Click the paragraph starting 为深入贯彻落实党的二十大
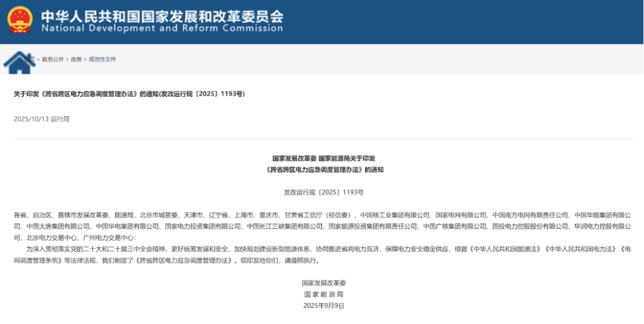Screen dimensions: 644x324 (x=322, y=255)
